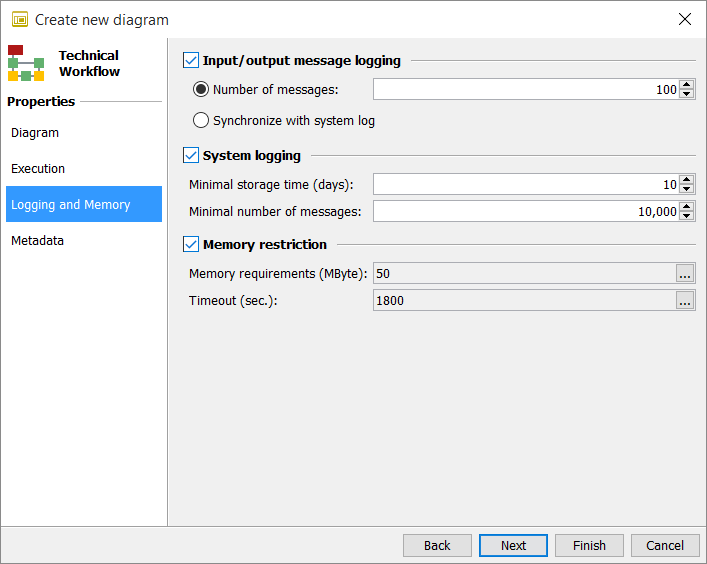The width and height of the screenshot is (707, 564).
Task: Click the dialog title bar window icon
Action: [x=19, y=19]
